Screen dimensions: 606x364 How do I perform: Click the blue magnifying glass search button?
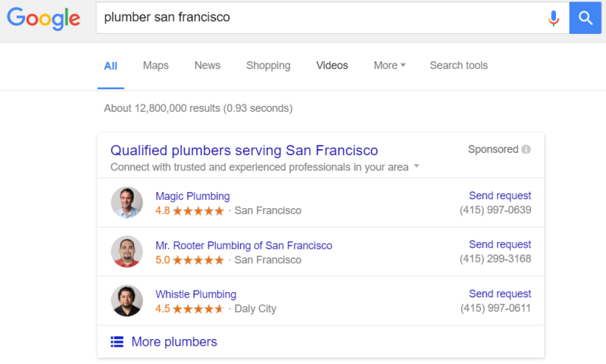tap(585, 17)
